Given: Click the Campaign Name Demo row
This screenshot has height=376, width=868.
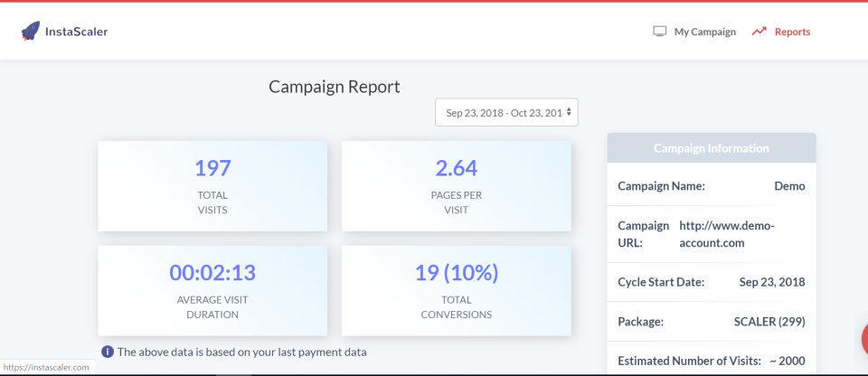Looking at the screenshot, I should click(x=712, y=185).
